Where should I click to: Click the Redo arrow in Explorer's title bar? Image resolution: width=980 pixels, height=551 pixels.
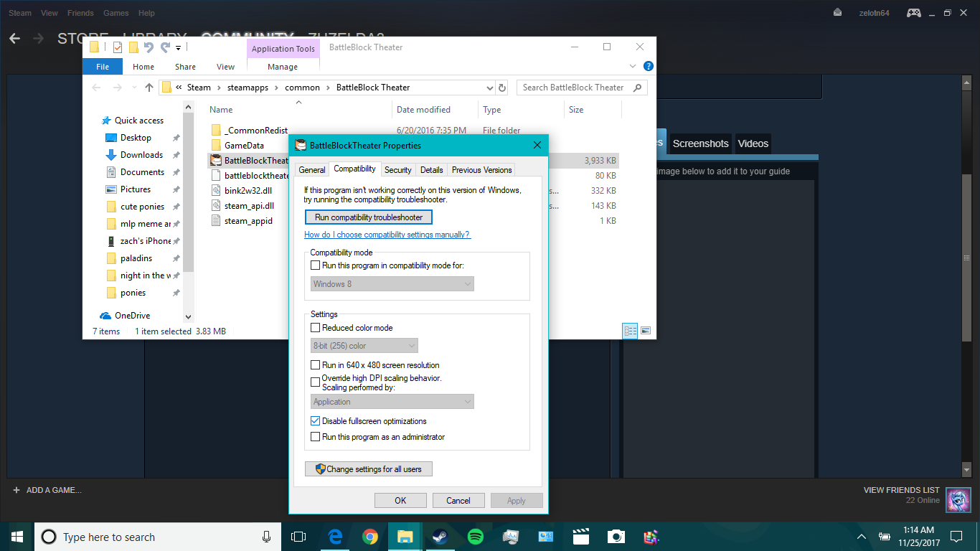click(x=165, y=47)
